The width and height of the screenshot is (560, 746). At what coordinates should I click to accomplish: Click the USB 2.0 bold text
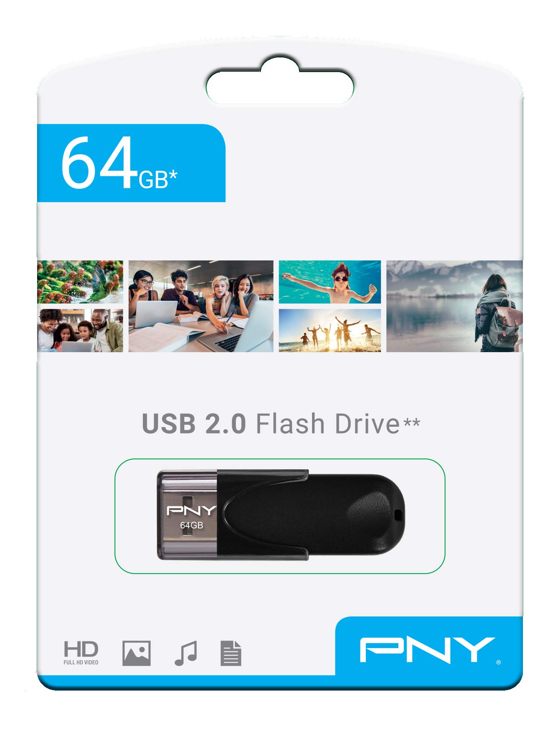coord(194,424)
